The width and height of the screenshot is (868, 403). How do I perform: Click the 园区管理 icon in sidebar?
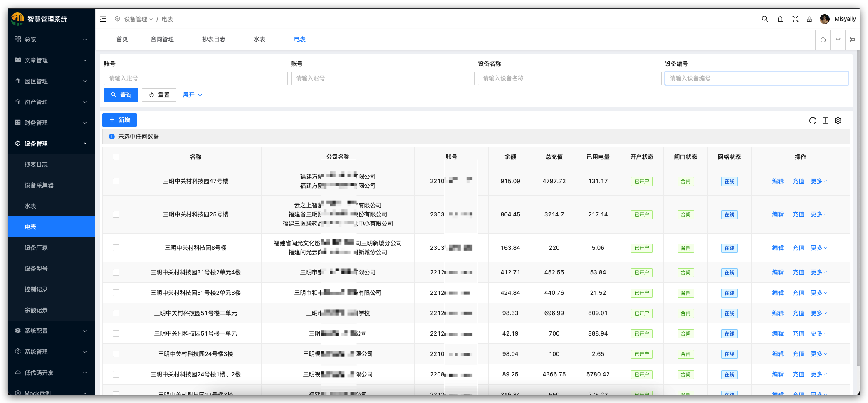click(18, 81)
